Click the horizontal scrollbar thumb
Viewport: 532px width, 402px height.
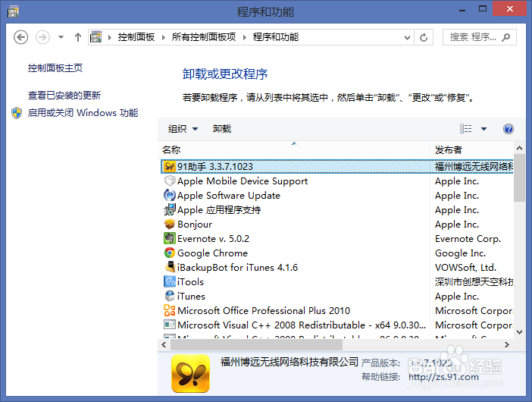[256, 345]
